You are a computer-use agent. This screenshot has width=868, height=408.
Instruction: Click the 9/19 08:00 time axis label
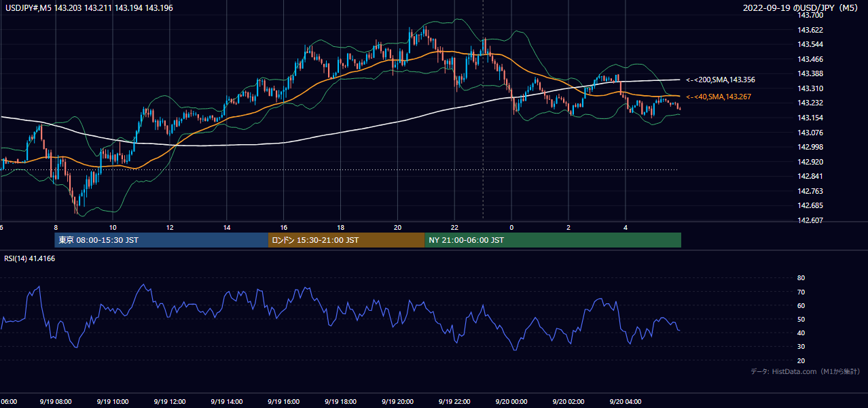[56, 402]
